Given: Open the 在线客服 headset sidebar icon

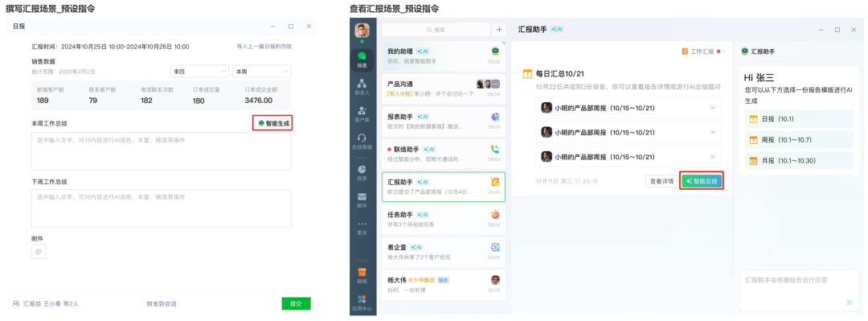Looking at the screenshot, I should (x=362, y=141).
